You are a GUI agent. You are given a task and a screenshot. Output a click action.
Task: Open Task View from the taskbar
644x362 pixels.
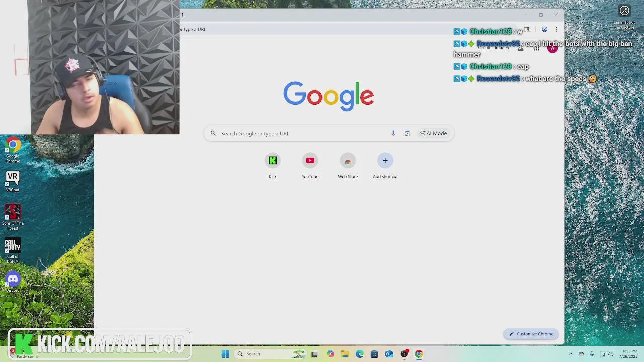315,354
